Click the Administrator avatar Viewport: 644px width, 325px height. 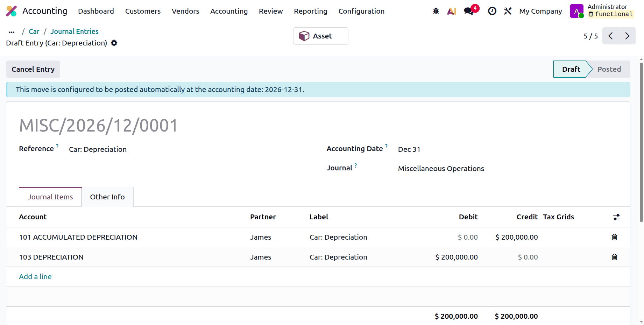click(576, 11)
